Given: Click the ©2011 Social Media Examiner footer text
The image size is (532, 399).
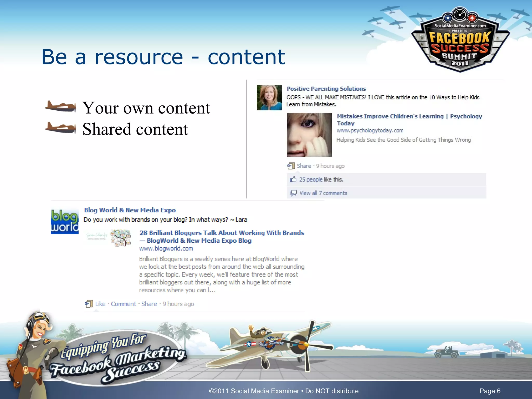Looking at the screenshot, I should 284,391.
